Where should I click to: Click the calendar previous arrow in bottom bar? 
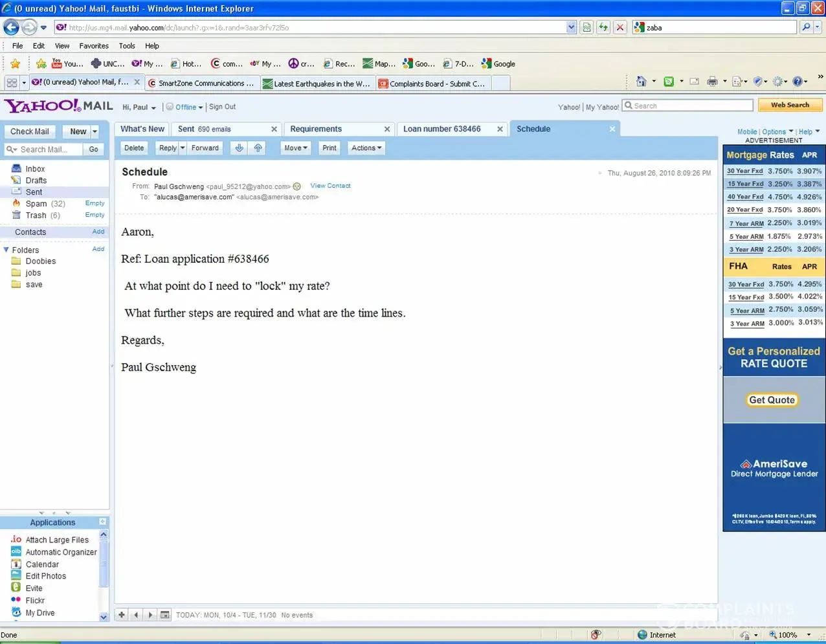click(x=136, y=615)
